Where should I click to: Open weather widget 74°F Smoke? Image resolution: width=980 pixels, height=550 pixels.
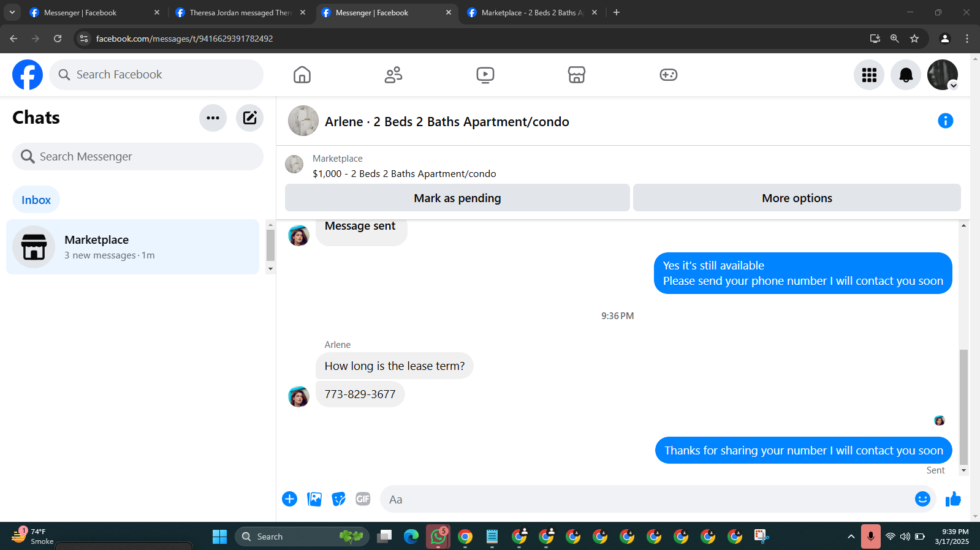pos(34,536)
